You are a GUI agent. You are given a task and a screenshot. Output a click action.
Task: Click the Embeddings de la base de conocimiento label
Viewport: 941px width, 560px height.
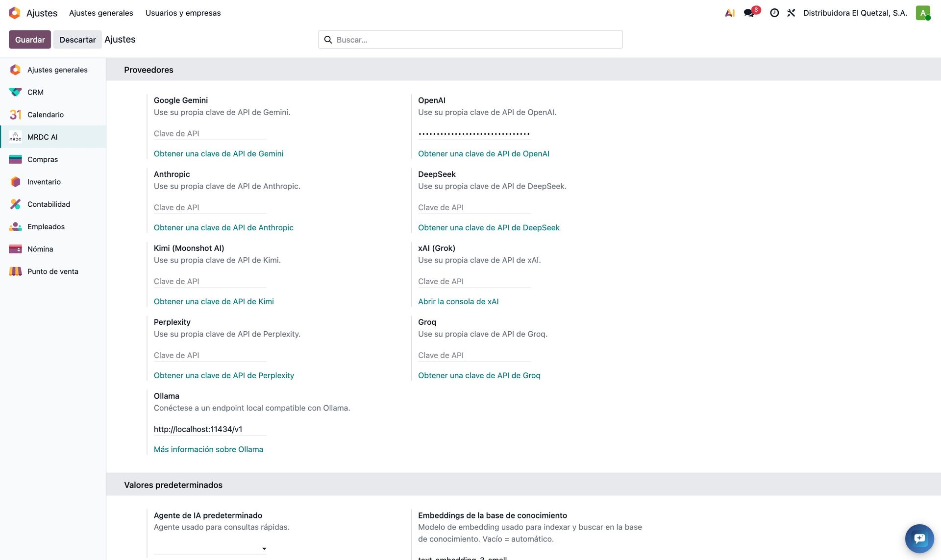click(x=493, y=515)
